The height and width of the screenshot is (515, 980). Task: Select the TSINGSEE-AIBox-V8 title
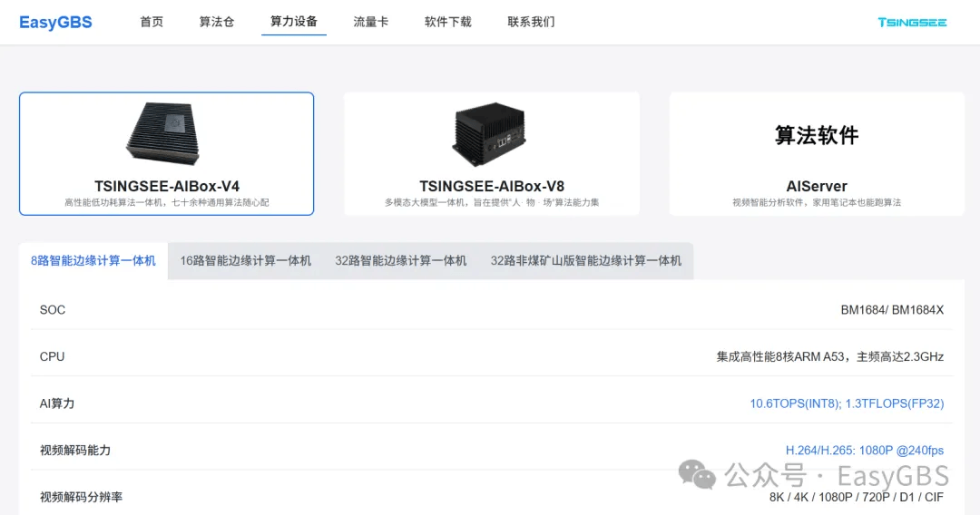pos(492,186)
